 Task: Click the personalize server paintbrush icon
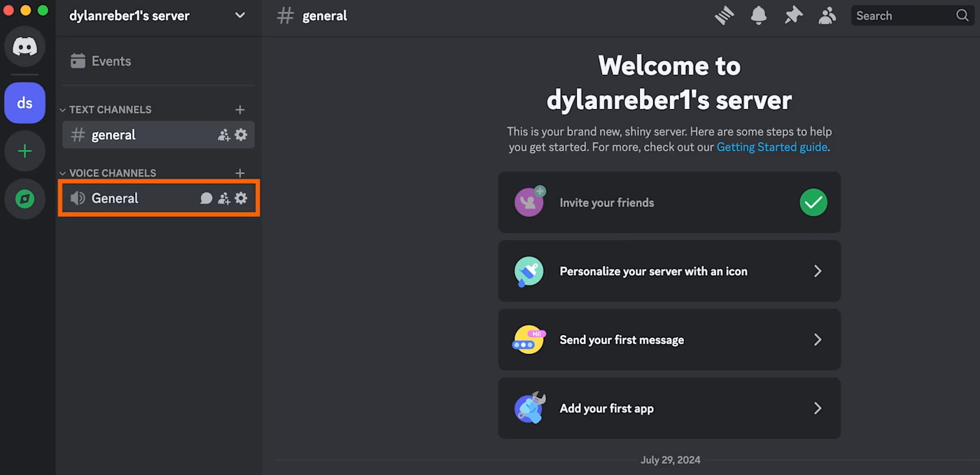(529, 271)
